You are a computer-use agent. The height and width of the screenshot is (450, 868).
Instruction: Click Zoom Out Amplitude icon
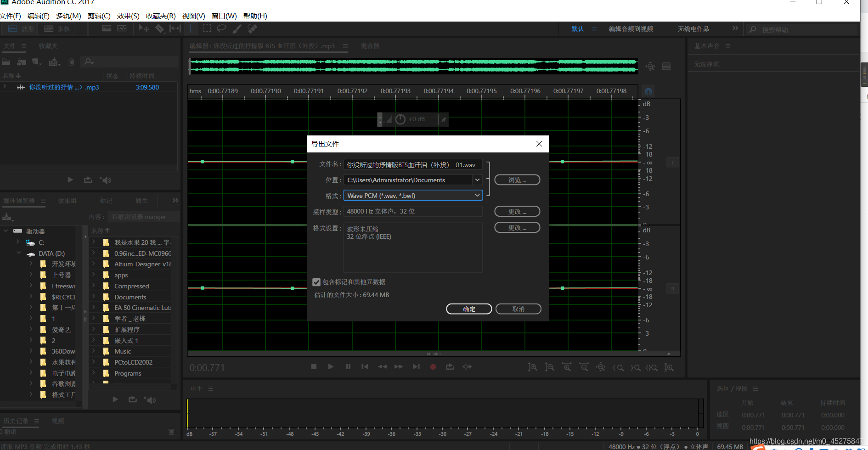(x=549, y=367)
